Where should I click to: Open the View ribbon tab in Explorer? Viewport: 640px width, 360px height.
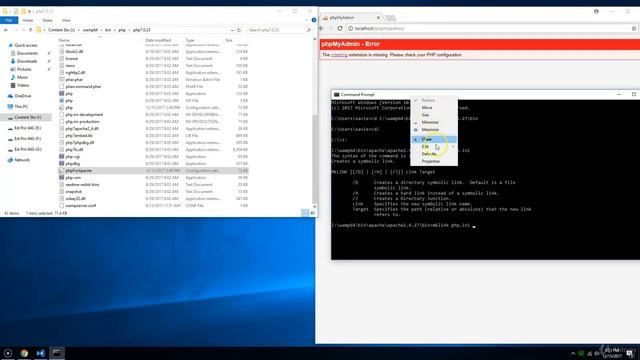pyautogui.click(x=66, y=20)
